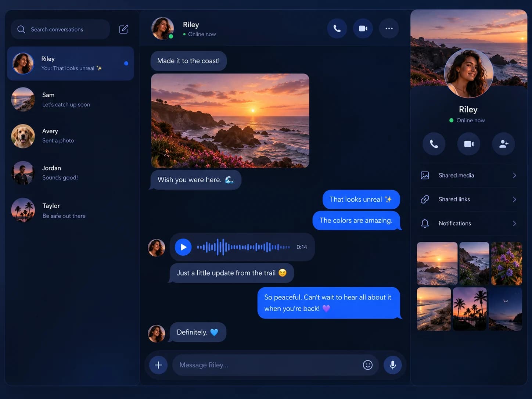
Task: Click the 'Notifications' label
Action: [455, 223]
